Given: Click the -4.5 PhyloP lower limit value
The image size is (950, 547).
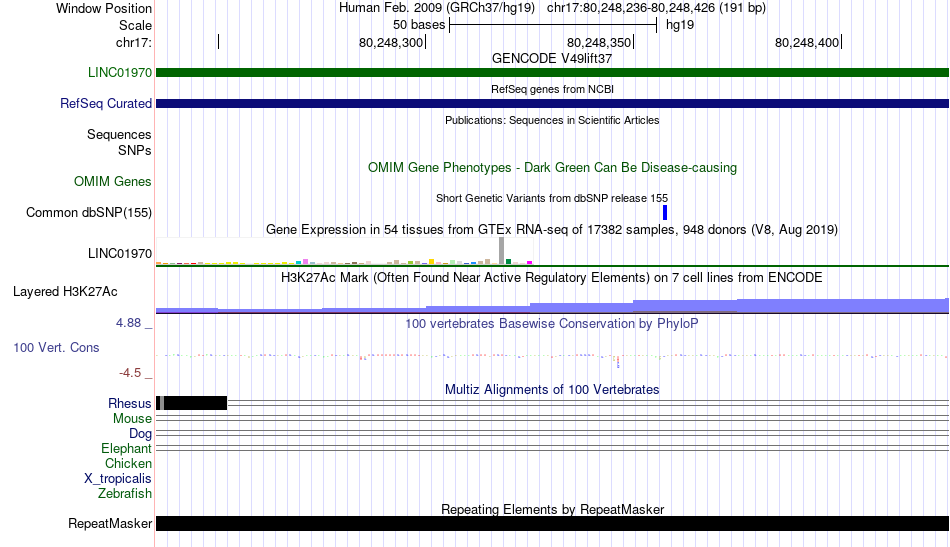Looking at the screenshot, I should pos(130,373).
